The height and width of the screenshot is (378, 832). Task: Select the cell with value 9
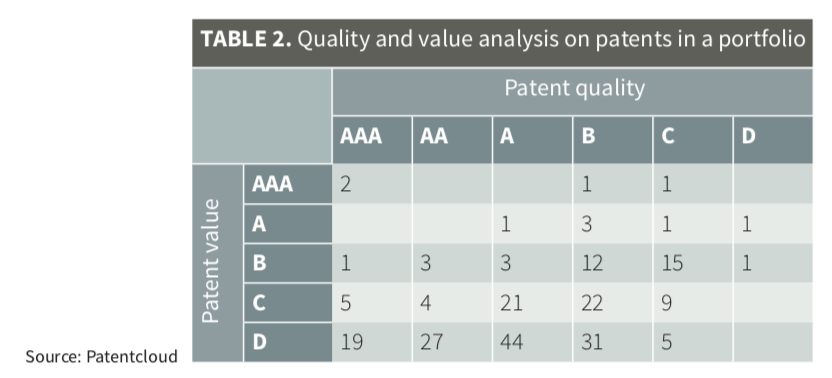(x=692, y=303)
